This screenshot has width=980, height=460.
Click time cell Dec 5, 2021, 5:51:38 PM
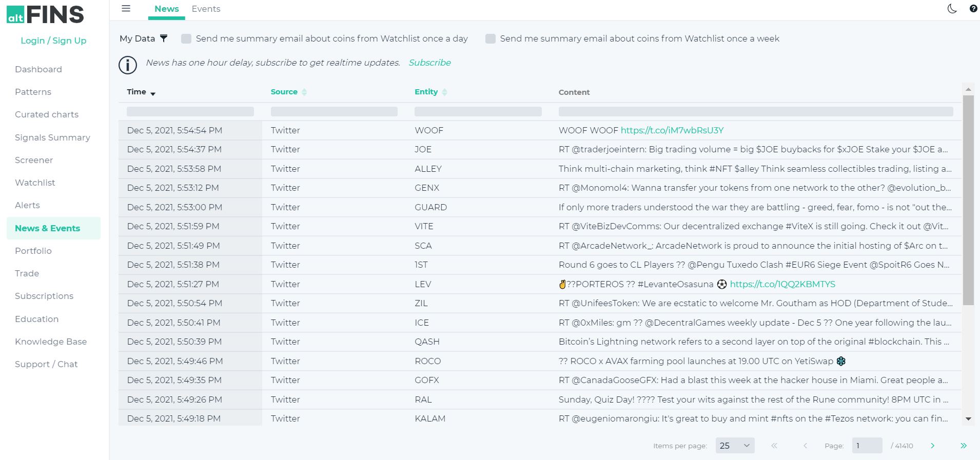click(190, 265)
